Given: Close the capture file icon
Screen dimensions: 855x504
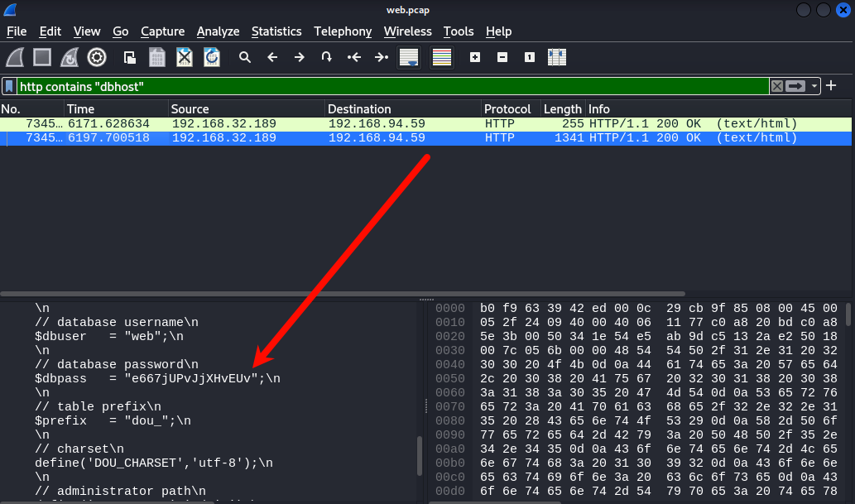Looking at the screenshot, I should point(185,57).
